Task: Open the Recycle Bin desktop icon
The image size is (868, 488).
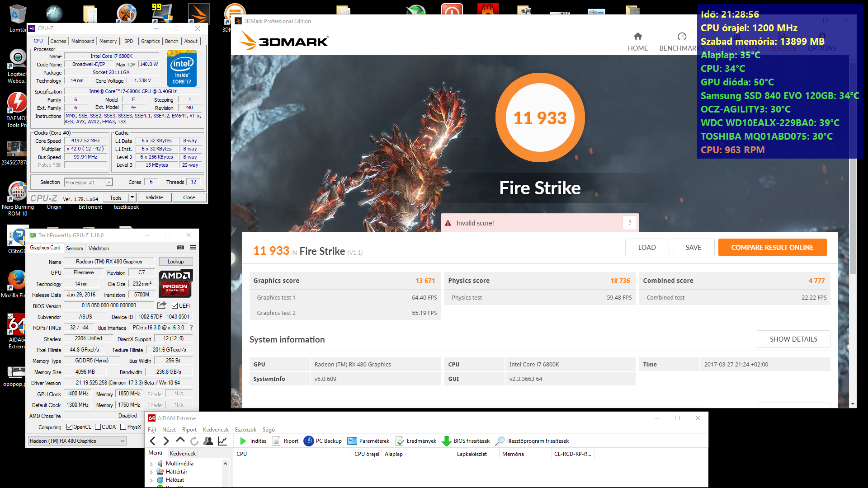Action: (17, 18)
